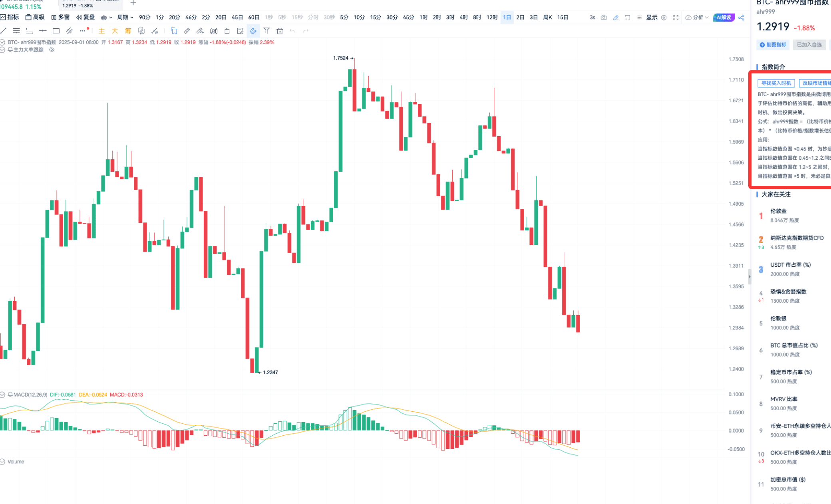Screen dimensions: 831x504
Task: Toggle visibility eye of 主力大单跟踪
Action: point(52,50)
